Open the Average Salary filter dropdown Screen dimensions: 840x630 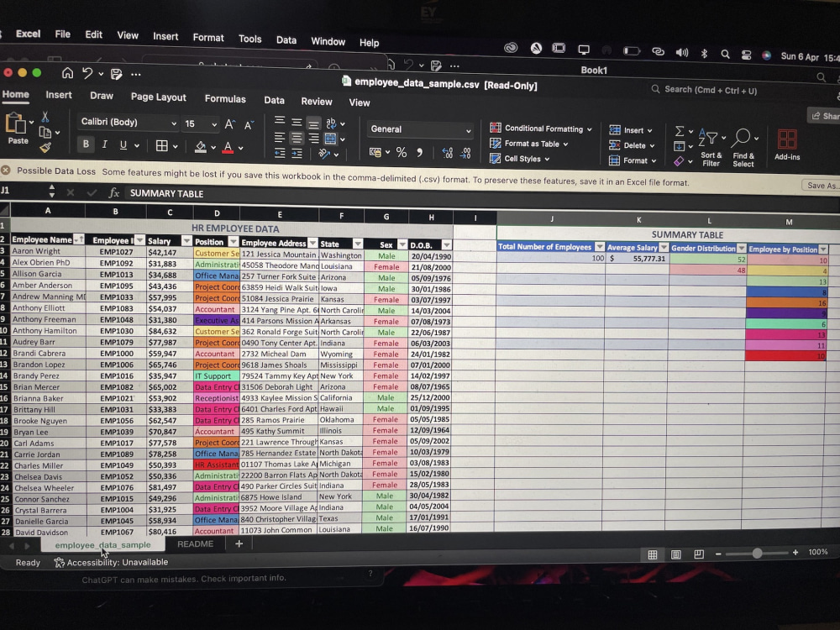(x=664, y=248)
